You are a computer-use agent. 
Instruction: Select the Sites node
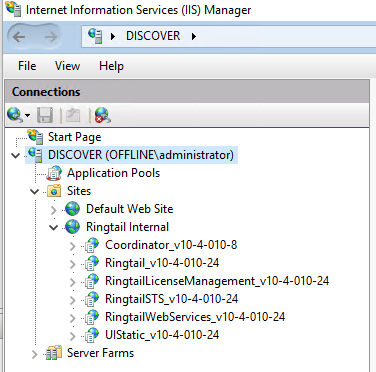[x=79, y=191]
